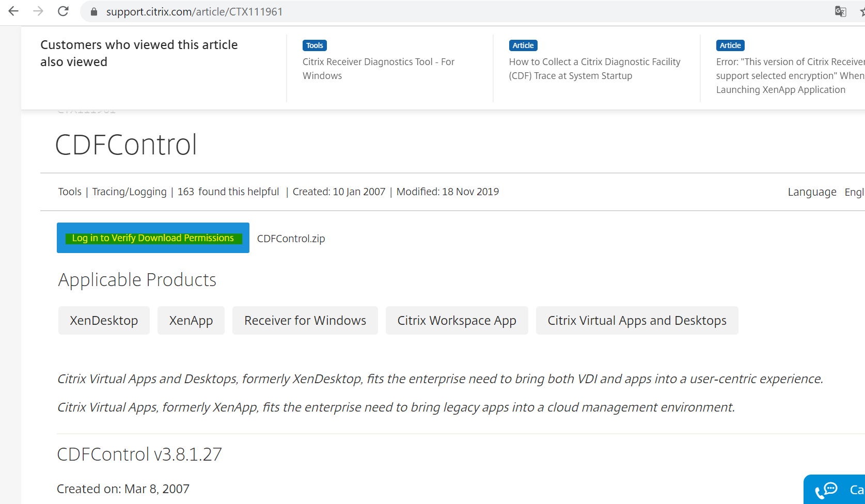This screenshot has width=865, height=504.
Task: Click Log in to Verify Download Permissions
Action: 153,238
